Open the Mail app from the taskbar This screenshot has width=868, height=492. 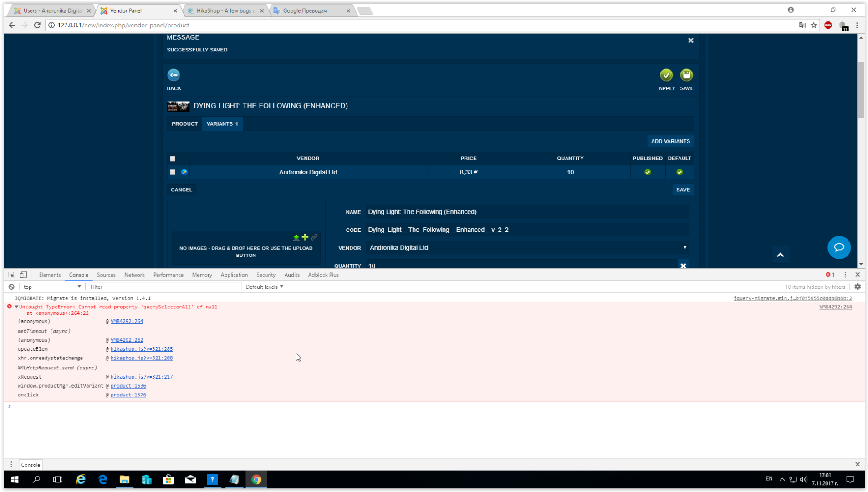pos(190,479)
